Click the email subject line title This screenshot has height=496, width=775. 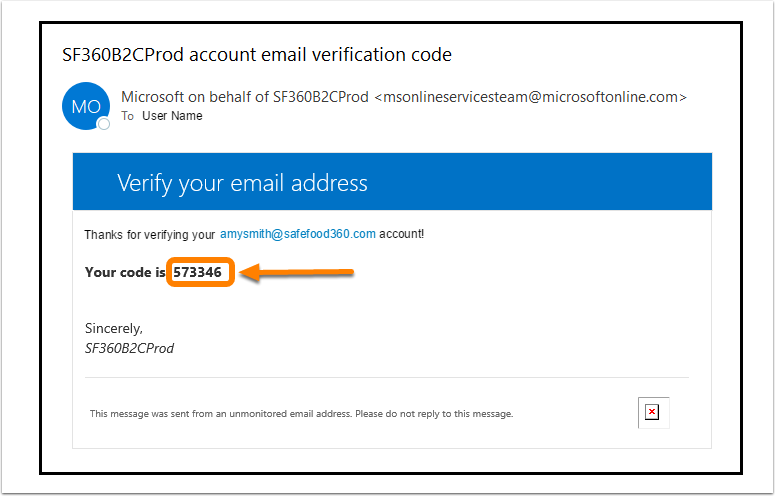click(257, 53)
